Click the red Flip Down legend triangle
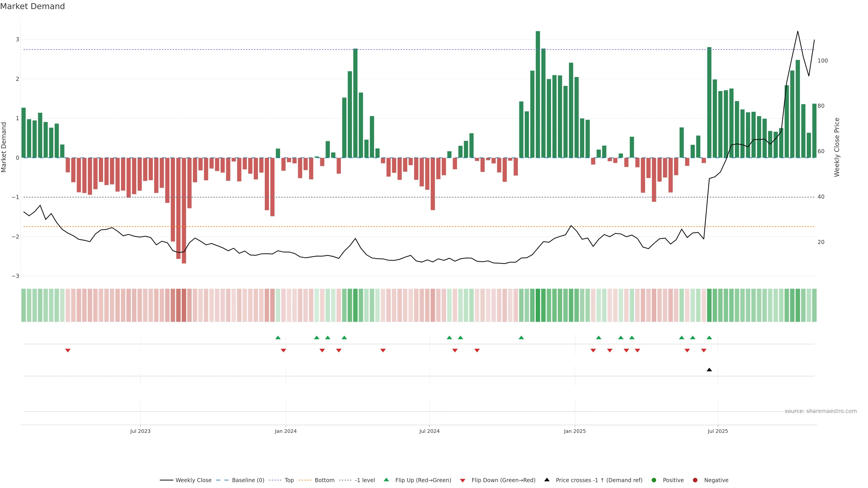This screenshot has width=868, height=488. coord(463,480)
